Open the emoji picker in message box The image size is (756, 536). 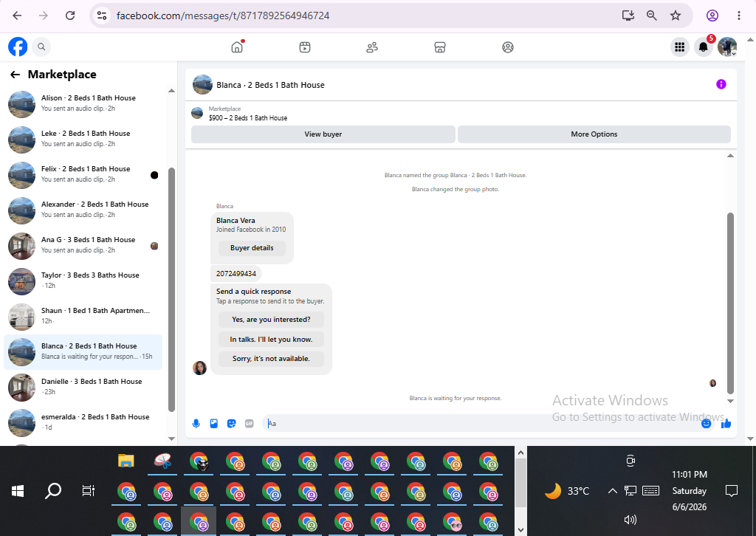point(706,423)
